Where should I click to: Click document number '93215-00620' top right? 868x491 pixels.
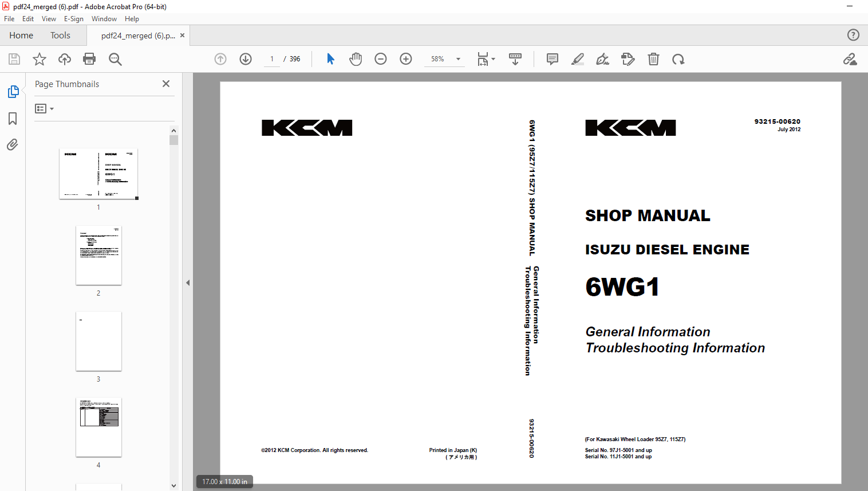click(x=777, y=121)
